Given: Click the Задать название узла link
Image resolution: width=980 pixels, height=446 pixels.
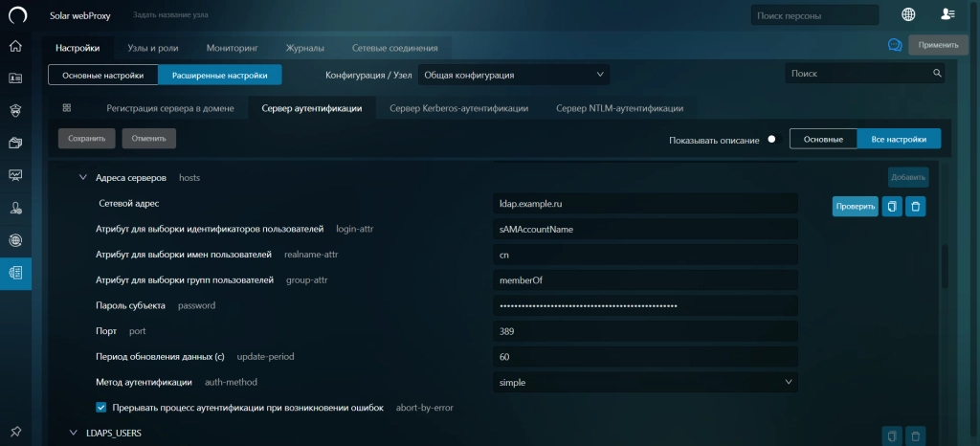Looking at the screenshot, I should (x=170, y=15).
